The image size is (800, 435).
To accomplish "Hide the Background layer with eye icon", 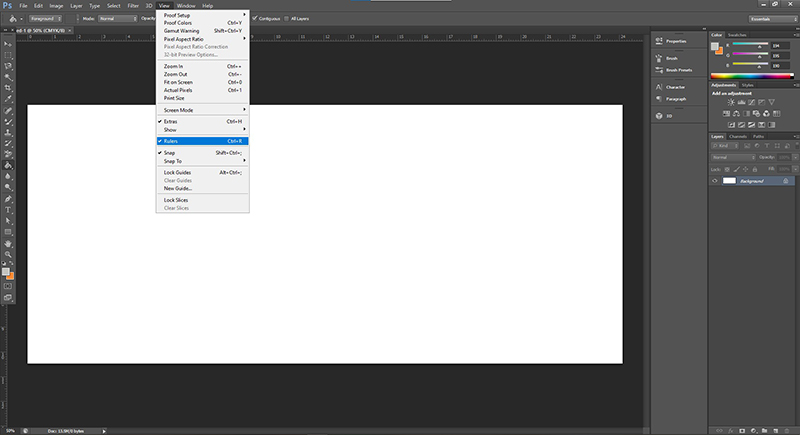I will [x=714, y=181].
